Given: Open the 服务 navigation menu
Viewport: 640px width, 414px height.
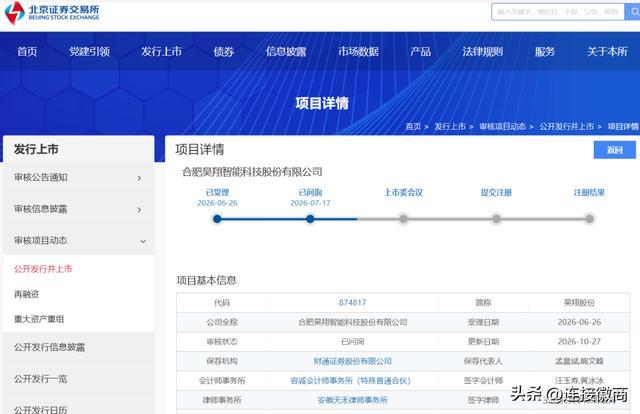Looking at the screenshot, I should point(545,51).
